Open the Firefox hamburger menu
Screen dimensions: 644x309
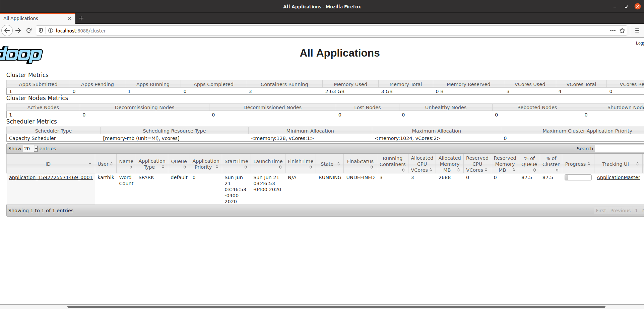tap(637, 30)
